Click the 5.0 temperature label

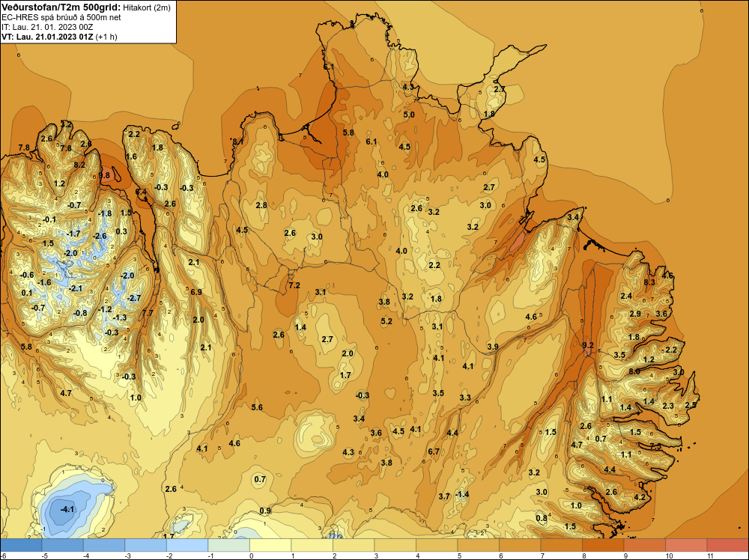(409, 115)
